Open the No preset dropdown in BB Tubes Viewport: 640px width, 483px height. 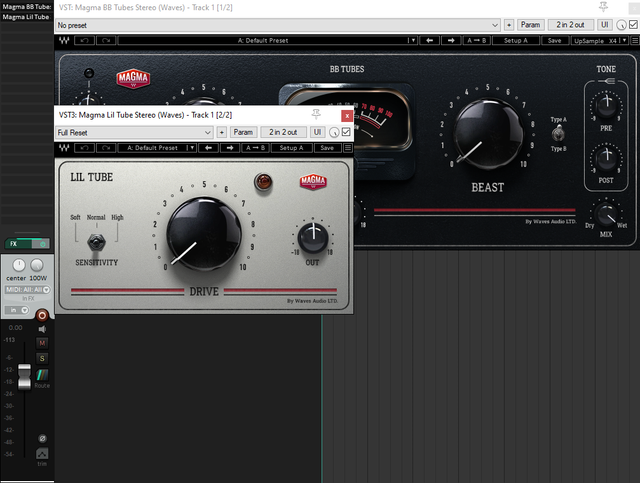[x=278, y=25]
